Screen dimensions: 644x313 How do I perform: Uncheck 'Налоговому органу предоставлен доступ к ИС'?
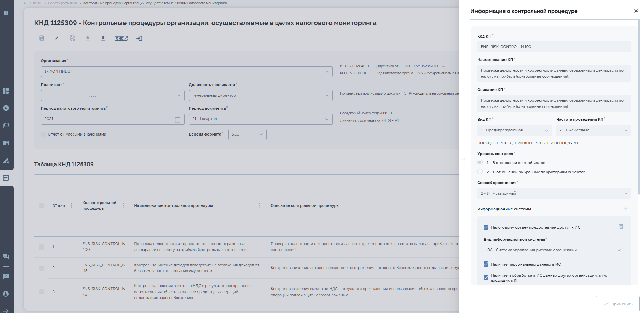[486, 227]
